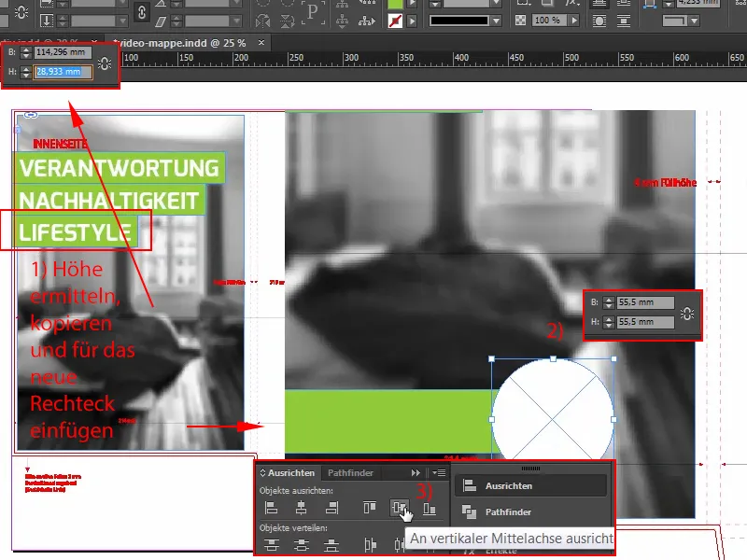Select the green rectangle beside the circle
The image size is (747, 560).
click(x=388, y=422)
